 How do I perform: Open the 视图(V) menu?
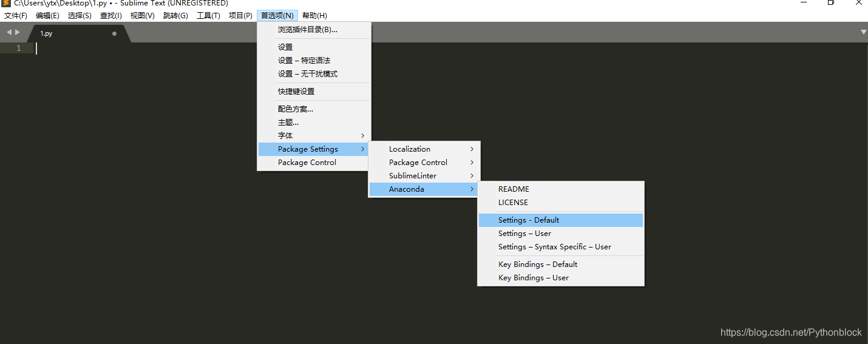point(143,15)
